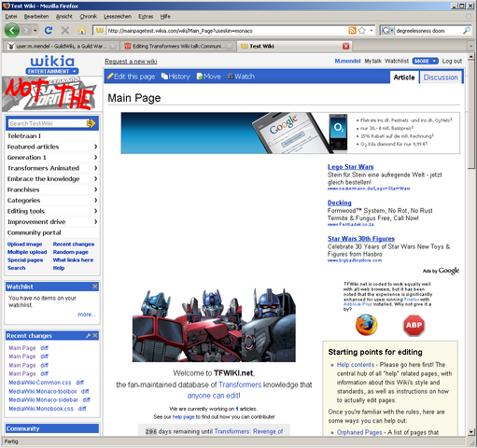Click Request a new wiki link

point(131,62)
